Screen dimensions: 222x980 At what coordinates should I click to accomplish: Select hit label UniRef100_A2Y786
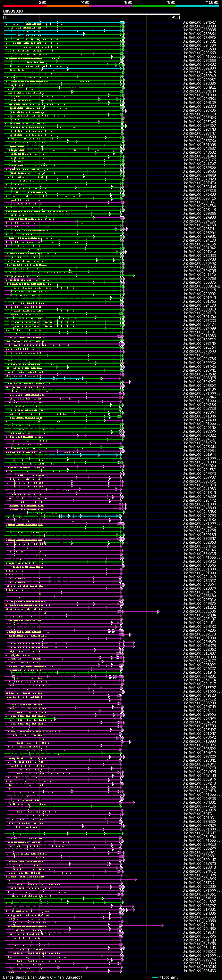click(199, 359)
